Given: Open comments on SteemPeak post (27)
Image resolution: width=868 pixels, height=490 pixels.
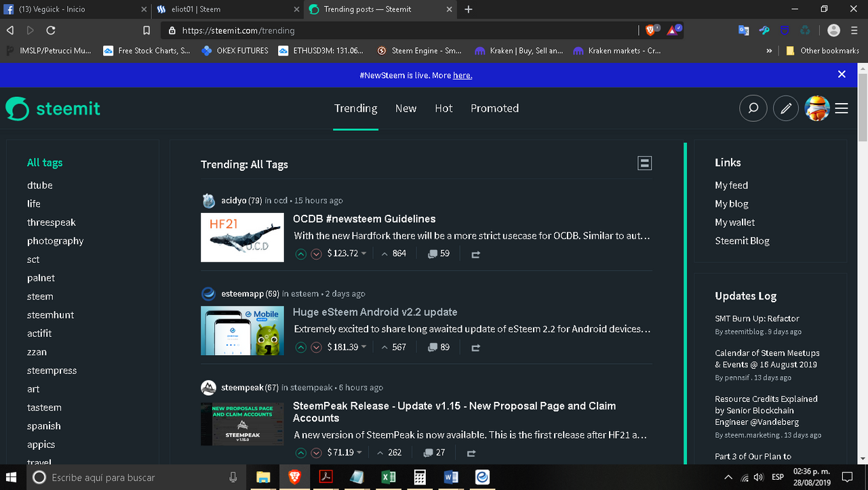Looking at the screenshot, I should (x=435, y=453).
